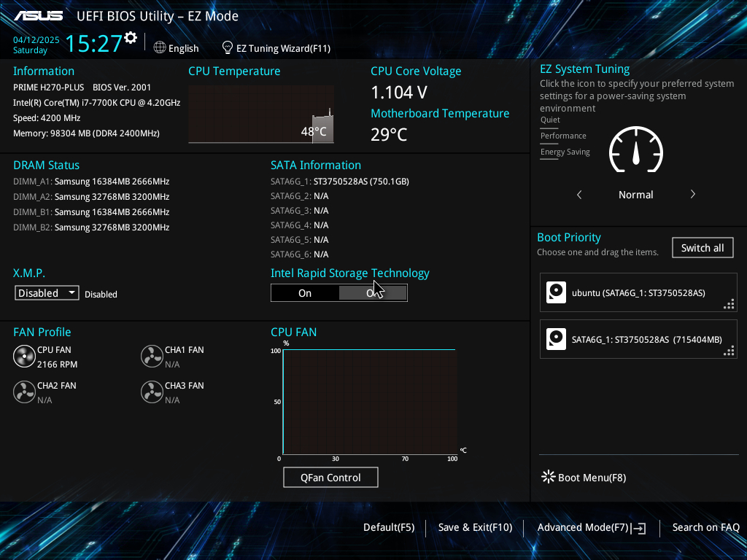The image size is (747, 560).
Task: Click the Switch all button
Action: tap(703, 248)
